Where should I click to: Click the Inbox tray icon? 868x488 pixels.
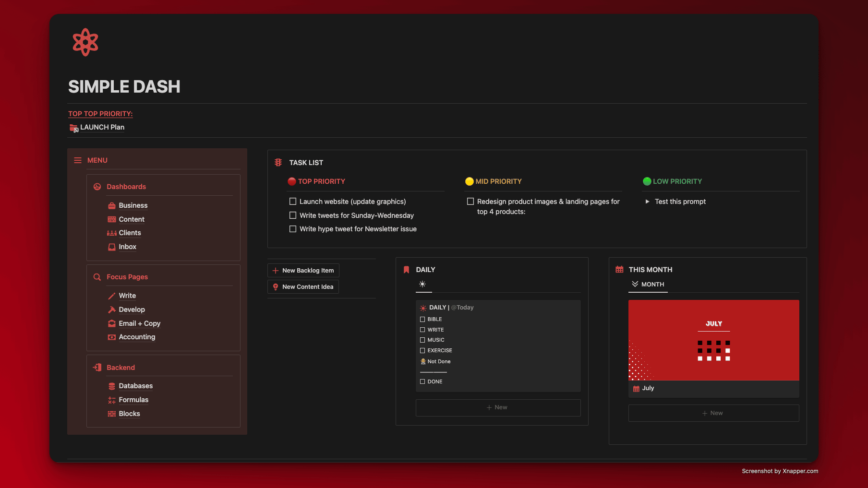coord(112,247)
